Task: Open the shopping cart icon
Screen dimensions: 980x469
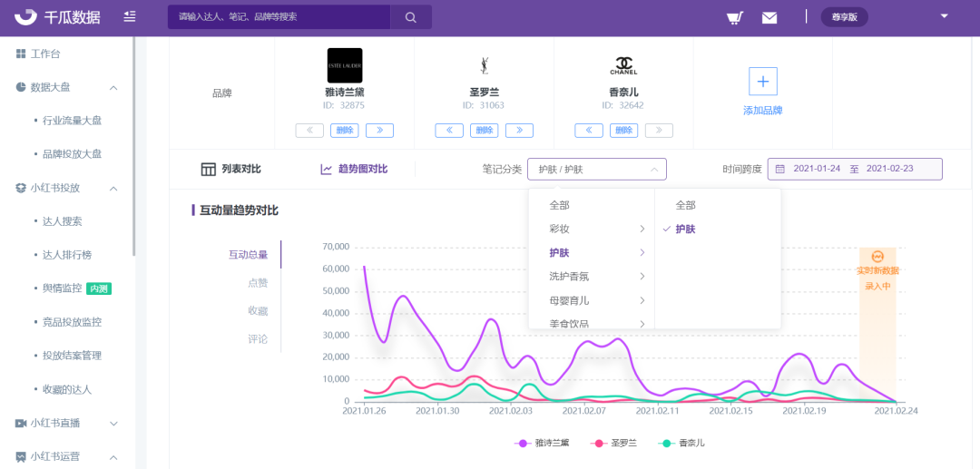Action: click(x=735, y=17)
